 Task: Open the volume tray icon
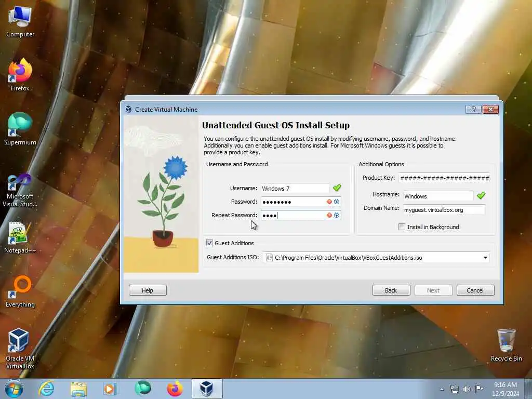[467, 389]
